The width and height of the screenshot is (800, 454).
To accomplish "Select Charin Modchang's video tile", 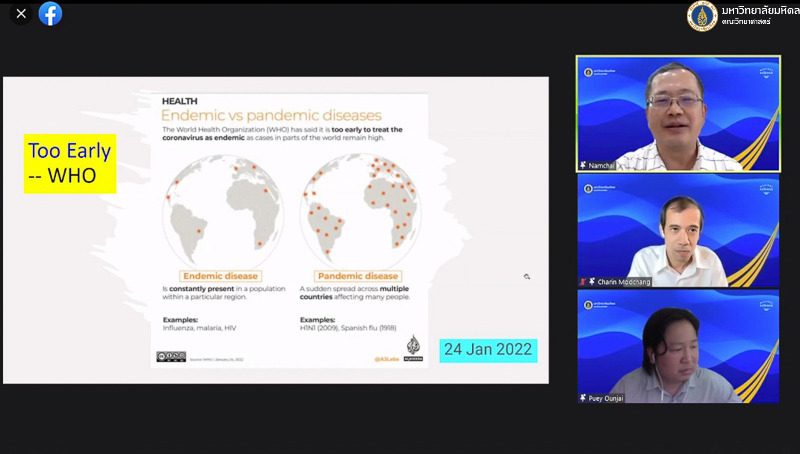I will (x=677, y=231).
